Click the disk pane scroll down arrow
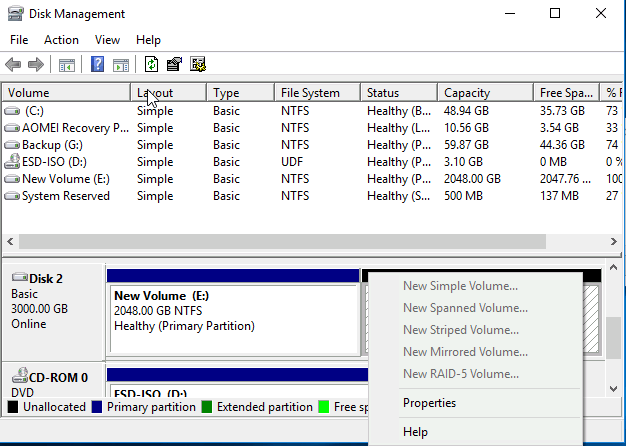The width and height of the screenshot is (626, 446). pyautogui.click(x=613, y=389)
